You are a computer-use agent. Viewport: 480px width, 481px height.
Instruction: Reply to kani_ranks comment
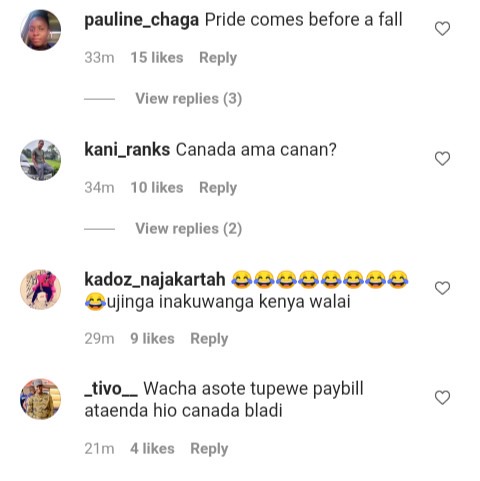pyautogui.click(x=218, y=188)
